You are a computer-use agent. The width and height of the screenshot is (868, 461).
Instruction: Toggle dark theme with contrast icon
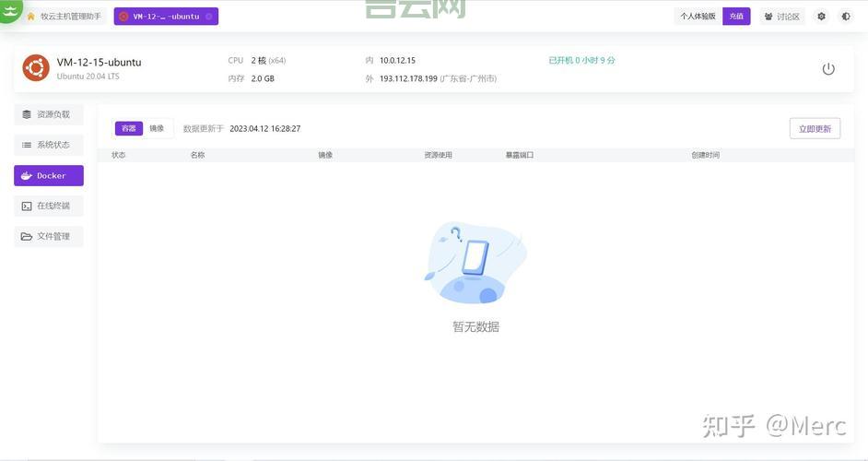pos(846,17)
